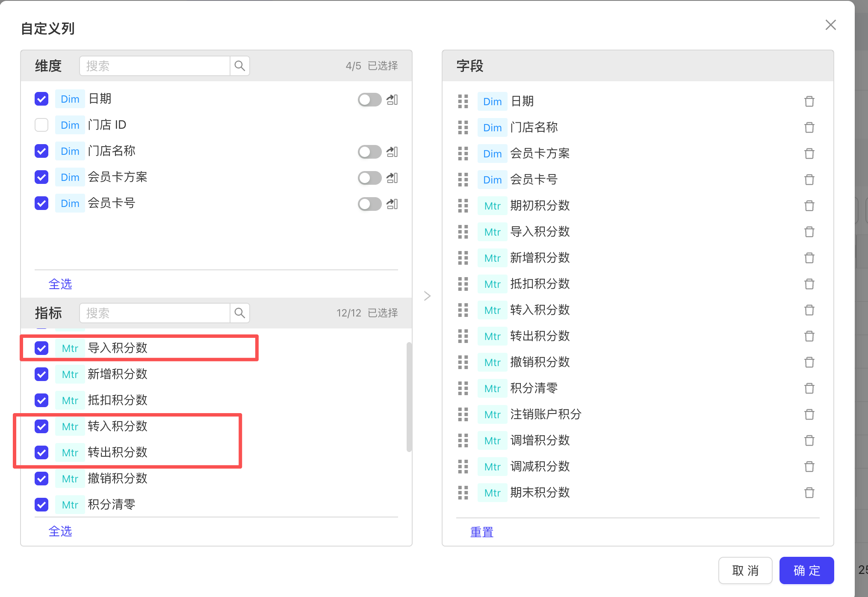The height and width of the screenshot is (597, 868).
Task: Delete 注销账户积分 field with trash icon
Action: [809, 414]
